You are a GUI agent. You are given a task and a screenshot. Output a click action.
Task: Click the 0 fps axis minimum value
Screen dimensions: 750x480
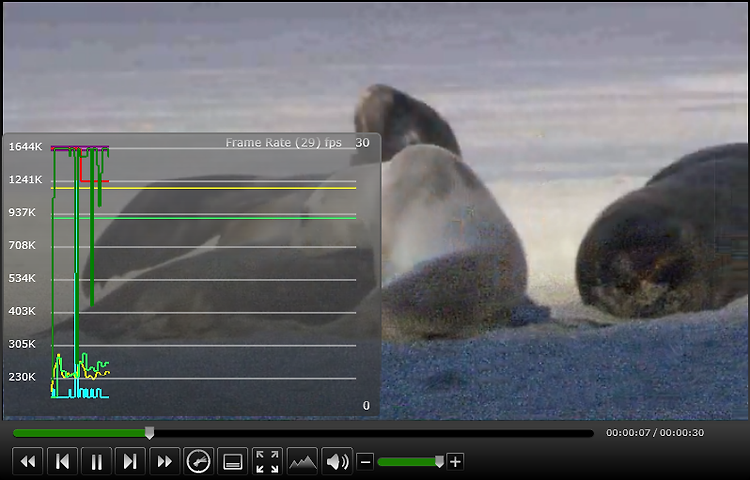click(366, 405)
